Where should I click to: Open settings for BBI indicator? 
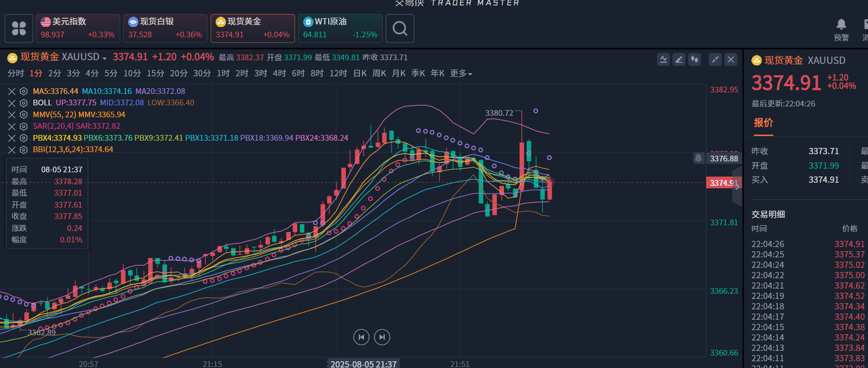[x=23, y=149]
